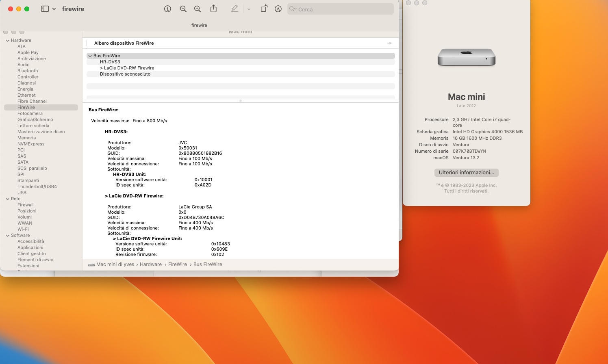Collapse the Rete section in the sidebar
Viewport: 608px width, 364px height.
[7, 199]
